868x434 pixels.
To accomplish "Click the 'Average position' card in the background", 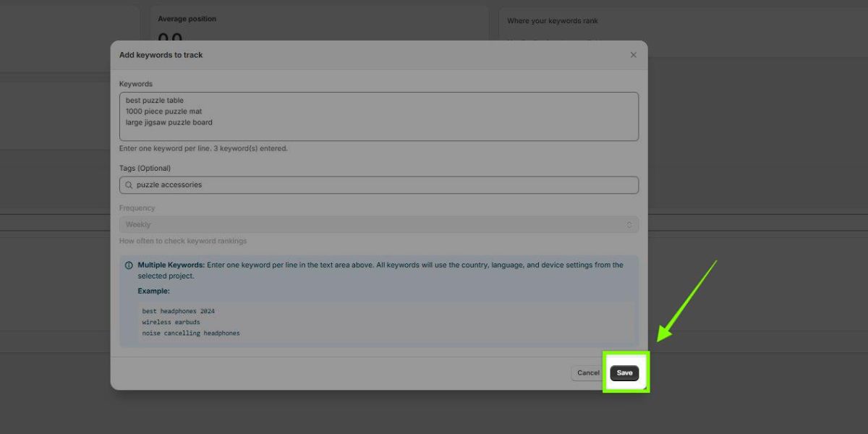I will point(187,19).
